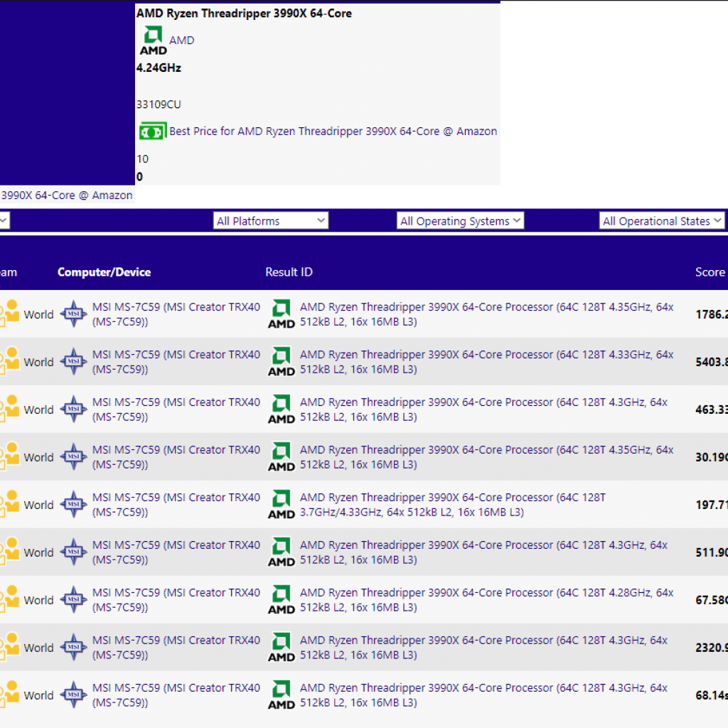Screen dimensions: 728x728
Task: Open the All Platforms dropdown
Action: pyautogui.click(x=271, y=220)
